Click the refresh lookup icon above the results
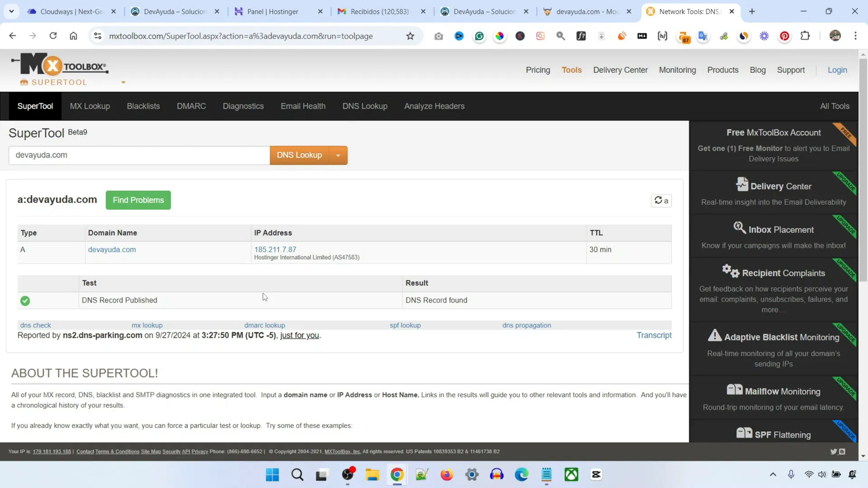The width and height of the screenshot is (868, 488). click(658, 201)
